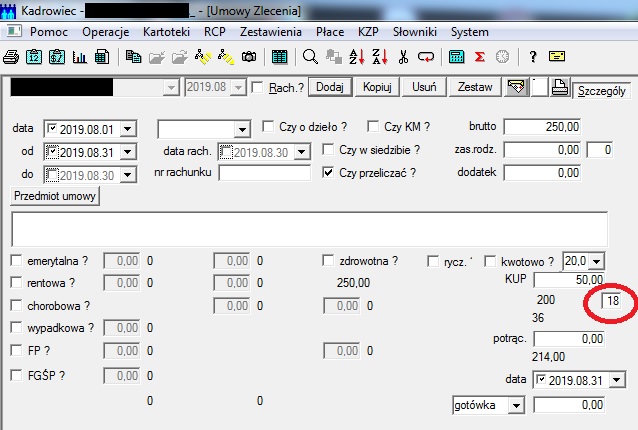The height and width of the screenshot is (430, 638).
Task: Open the 'do' 2019.08.30 date dropdown
Action: click(x=128, y=175)
